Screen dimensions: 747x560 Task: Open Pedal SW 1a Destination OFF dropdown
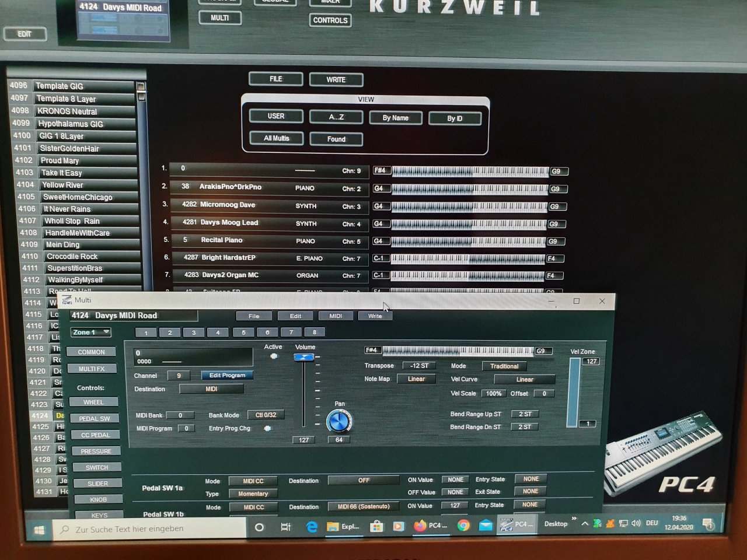(x=364, y=481)
